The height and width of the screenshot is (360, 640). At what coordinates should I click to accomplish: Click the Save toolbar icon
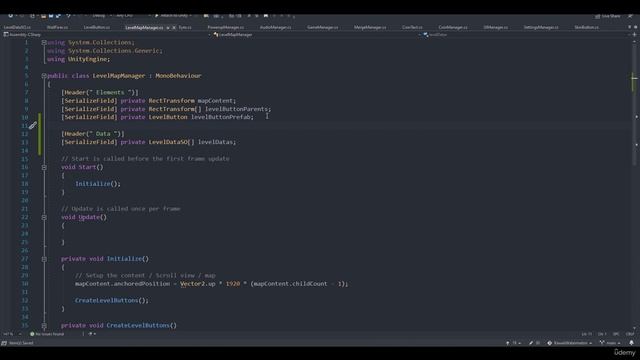point(51,16)
